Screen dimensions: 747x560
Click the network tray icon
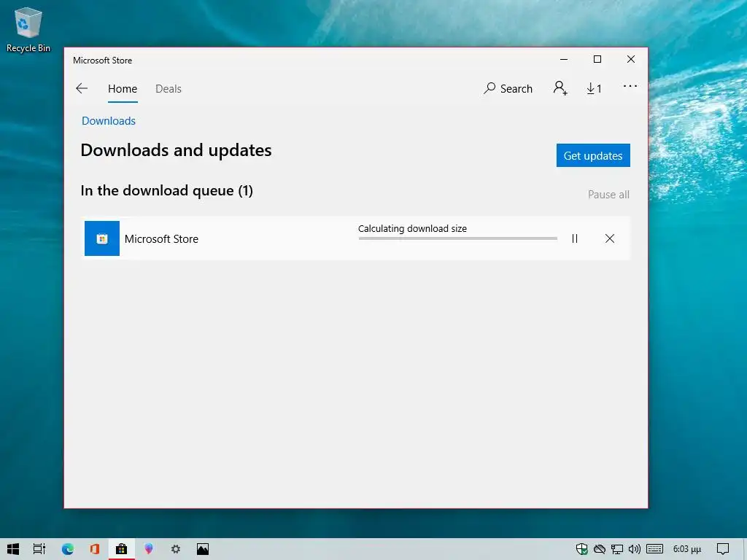click(x=617, y=549)
